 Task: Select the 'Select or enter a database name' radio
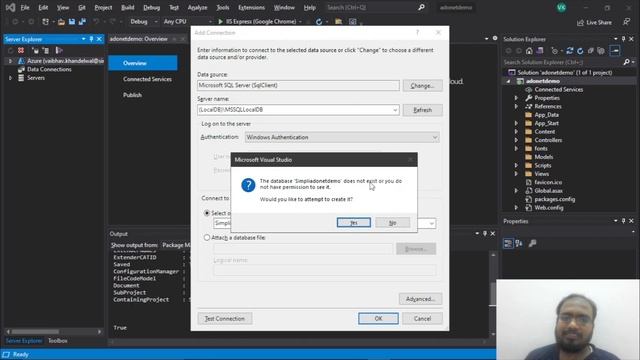[207, 213]
